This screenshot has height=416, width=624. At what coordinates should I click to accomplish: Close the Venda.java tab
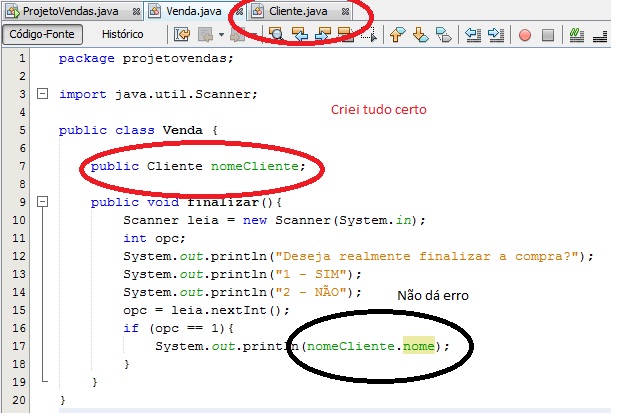(239, 12)
